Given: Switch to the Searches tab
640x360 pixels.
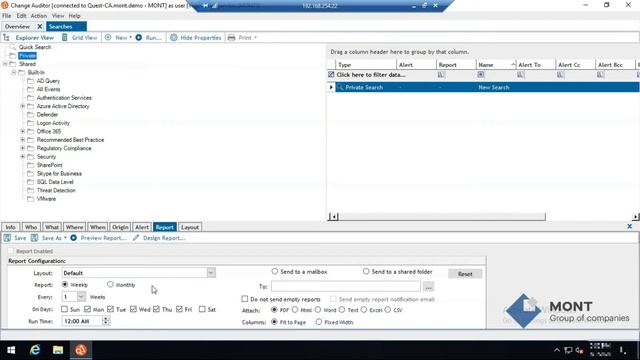Looking at the screenshot, I should pos(66,27).
